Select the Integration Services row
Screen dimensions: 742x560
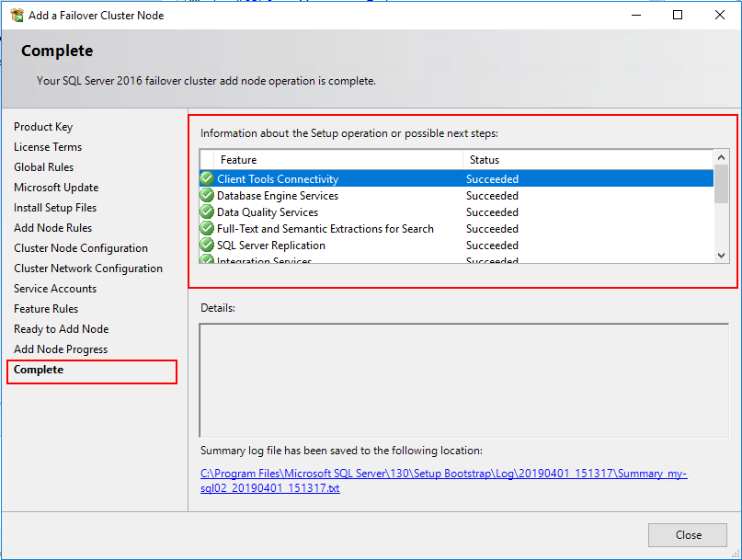pyautogui.click(x=457, y=258)
